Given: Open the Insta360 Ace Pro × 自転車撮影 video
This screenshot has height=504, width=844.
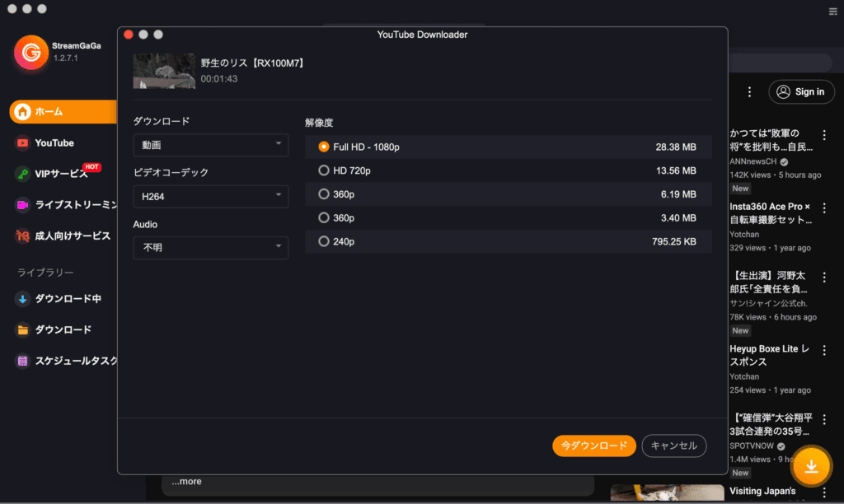Looking at the screenshot, I should (771, 213).
